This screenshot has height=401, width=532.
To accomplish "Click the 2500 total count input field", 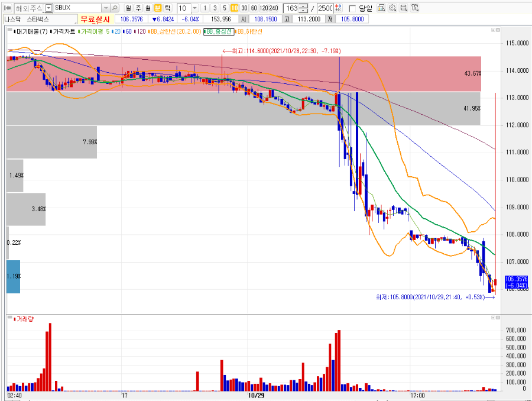I will pyautogui.click(x=325, y=8).
